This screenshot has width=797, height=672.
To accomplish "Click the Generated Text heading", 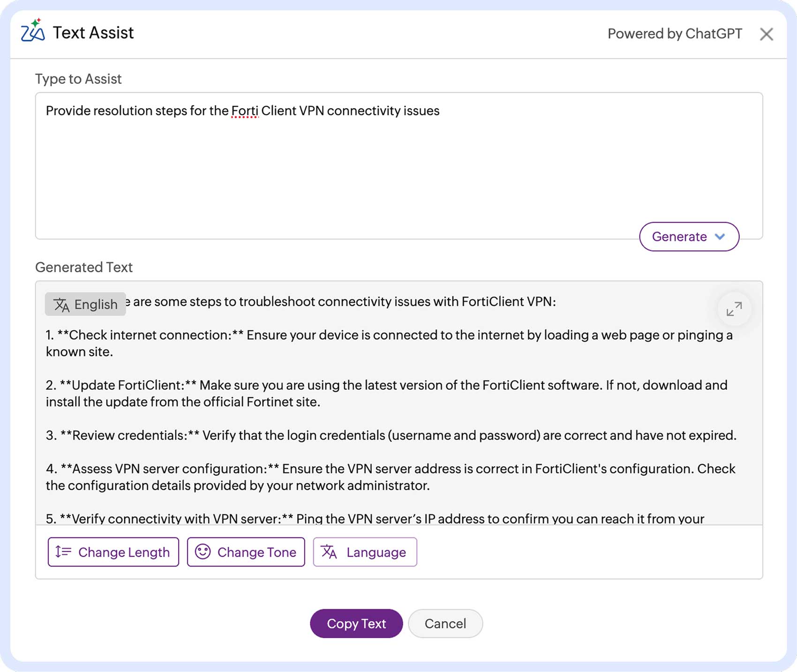I will (84, 267).
